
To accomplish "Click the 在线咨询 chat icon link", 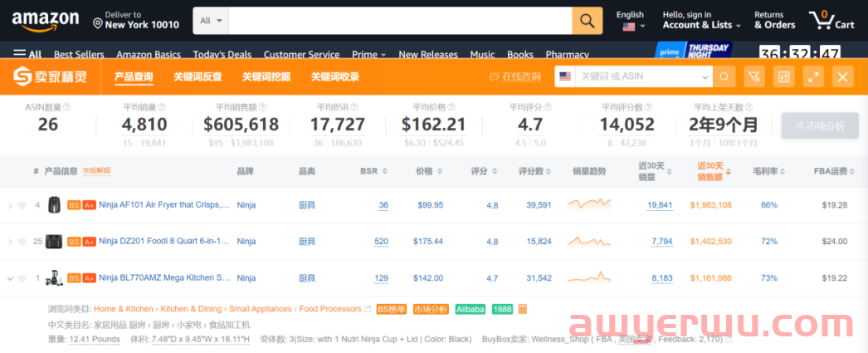I will pos(514,77).
